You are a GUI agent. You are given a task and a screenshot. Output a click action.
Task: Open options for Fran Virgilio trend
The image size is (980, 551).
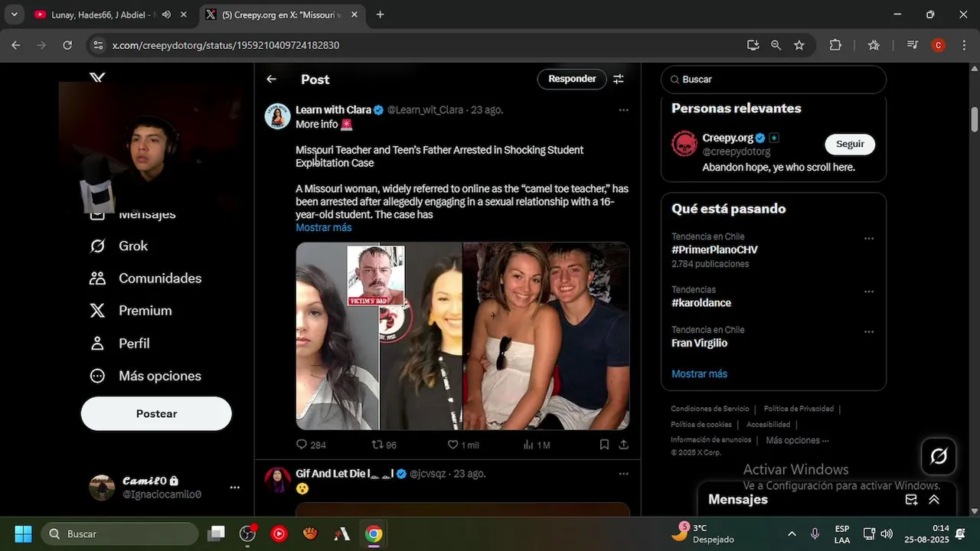(869, 331)
